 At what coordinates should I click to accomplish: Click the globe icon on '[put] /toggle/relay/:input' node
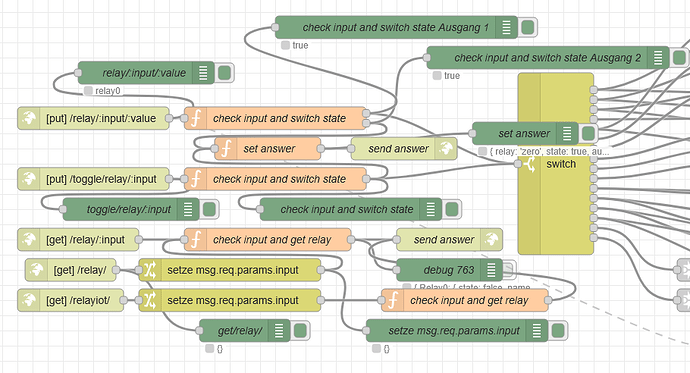coord(29,179)
